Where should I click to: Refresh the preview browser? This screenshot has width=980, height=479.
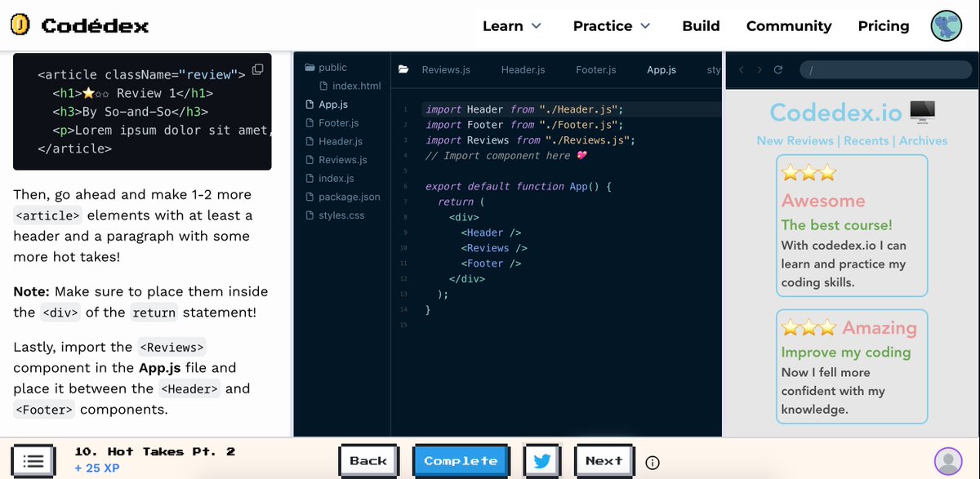click(x=778, y=70)
